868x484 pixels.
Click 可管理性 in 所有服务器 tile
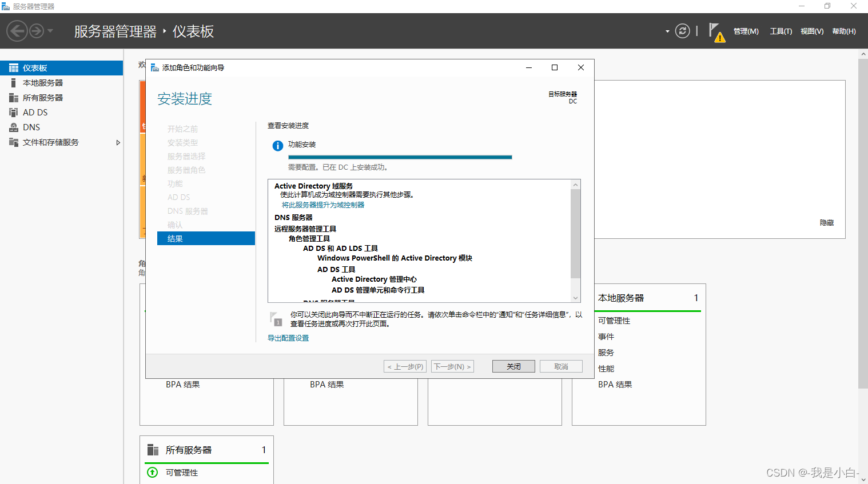pos(182,473)
